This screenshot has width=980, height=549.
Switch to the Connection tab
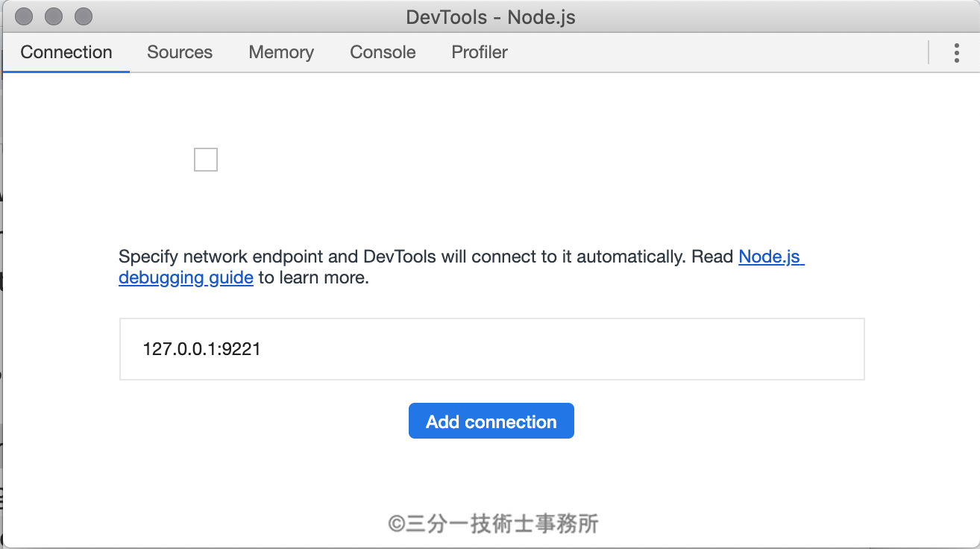[x=66, y=52]
